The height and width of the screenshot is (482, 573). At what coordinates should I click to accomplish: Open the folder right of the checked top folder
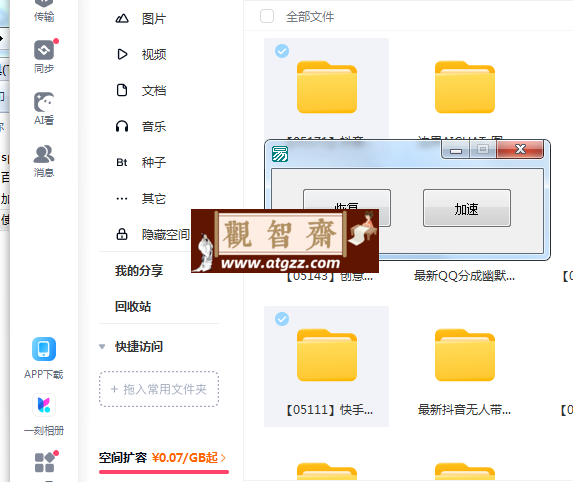click(465, 87)
